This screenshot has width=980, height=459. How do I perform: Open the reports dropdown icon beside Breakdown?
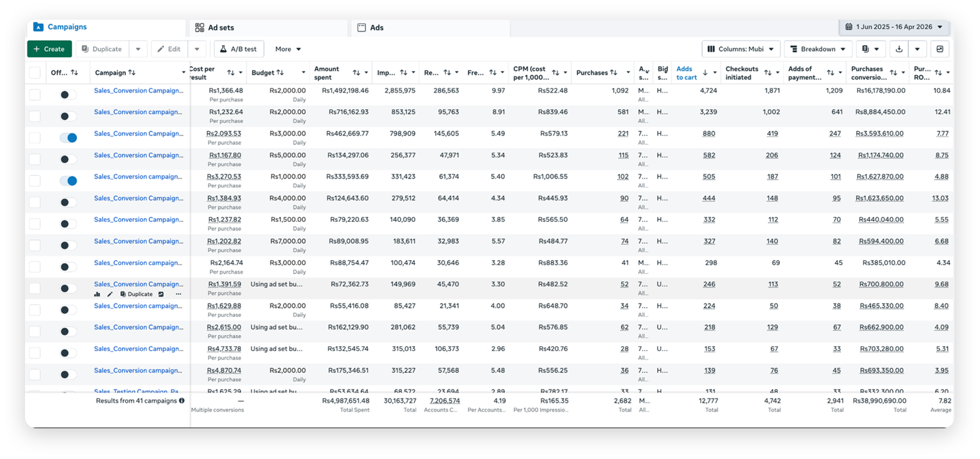(x=870, y=49)
